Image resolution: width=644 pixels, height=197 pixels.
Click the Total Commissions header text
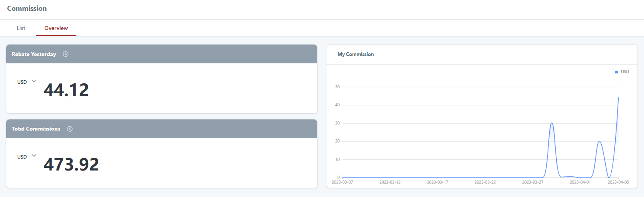click(36, 129)
